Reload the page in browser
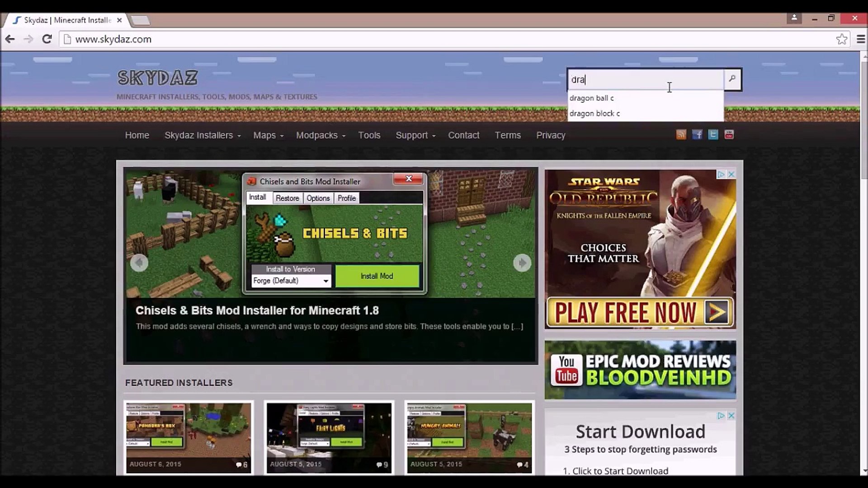Image resolution: width=868 pixels, height=488 pixels. click(x=47, y=39)
